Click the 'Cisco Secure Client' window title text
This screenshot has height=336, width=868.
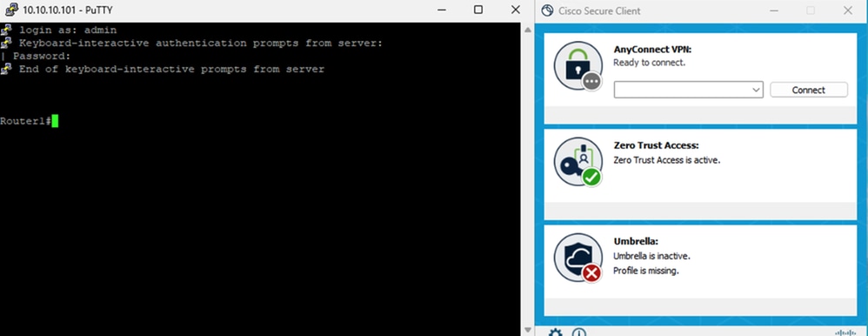coord(599,10)
